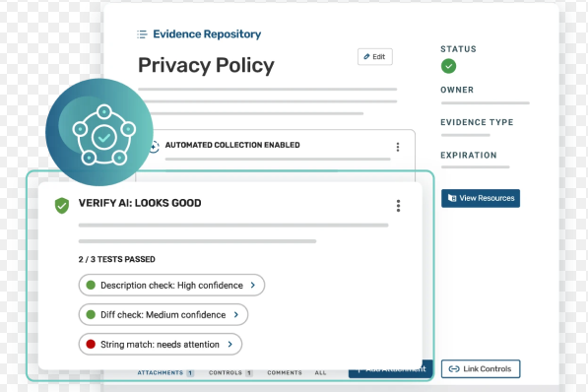The image size is (588, 392).
Task: Click the VERIFY AI: LOOKS GOOD heading
Action: tap(140, 203)
